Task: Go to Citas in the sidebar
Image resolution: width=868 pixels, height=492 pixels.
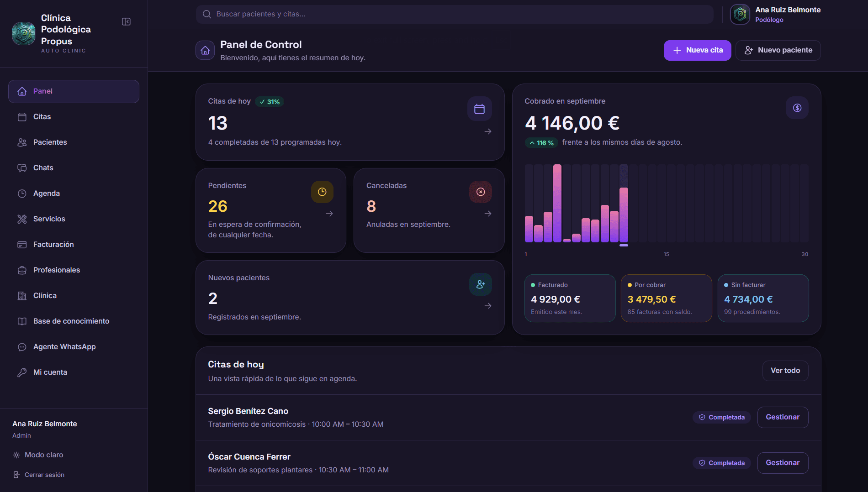Action: (74, 117)
